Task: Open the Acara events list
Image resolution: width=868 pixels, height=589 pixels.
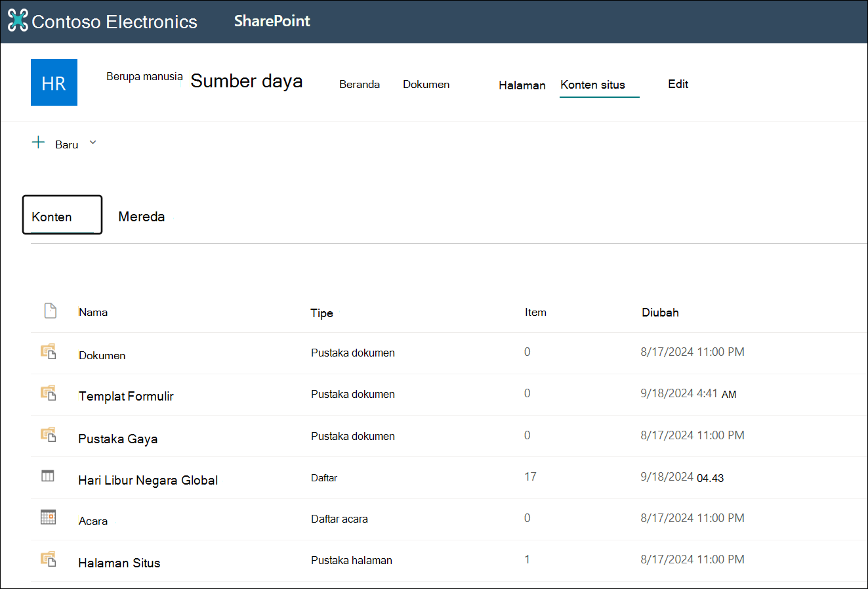Action: tap(93, 521)
